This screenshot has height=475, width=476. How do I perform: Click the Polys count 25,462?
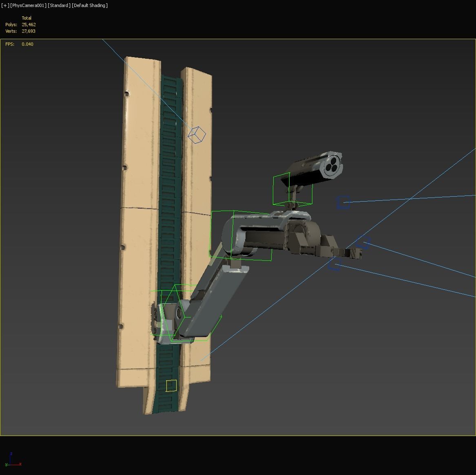tap(29, 24)
